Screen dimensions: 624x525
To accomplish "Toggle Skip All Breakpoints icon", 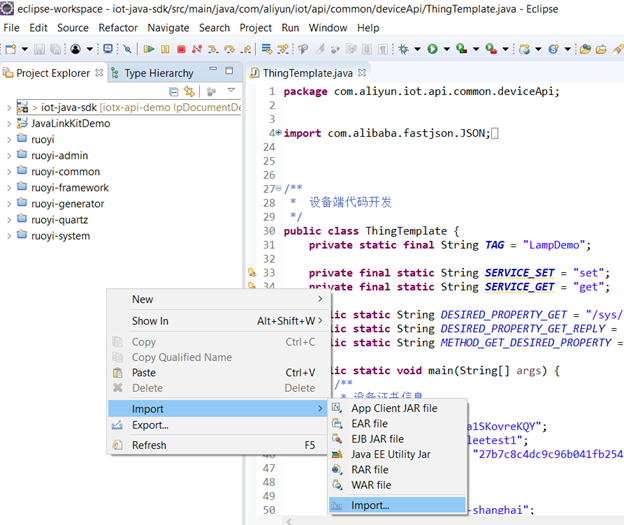I will (x=127, y=49).
